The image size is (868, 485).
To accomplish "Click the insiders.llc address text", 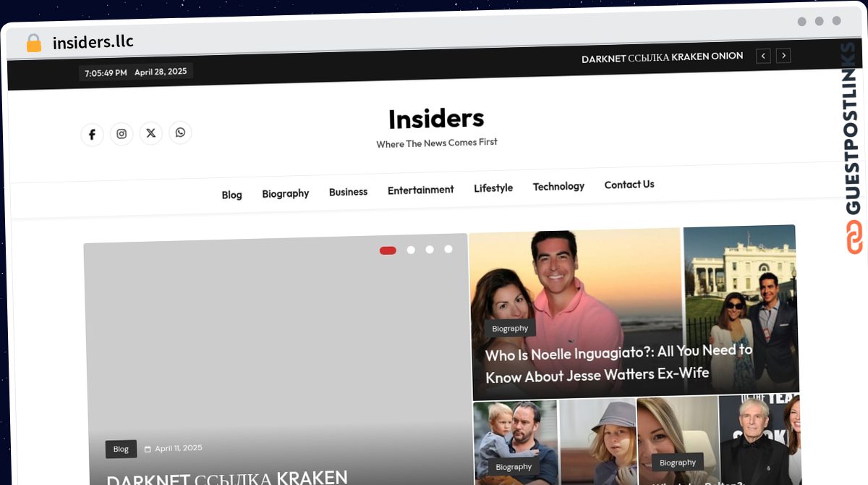I will (93, 42).
